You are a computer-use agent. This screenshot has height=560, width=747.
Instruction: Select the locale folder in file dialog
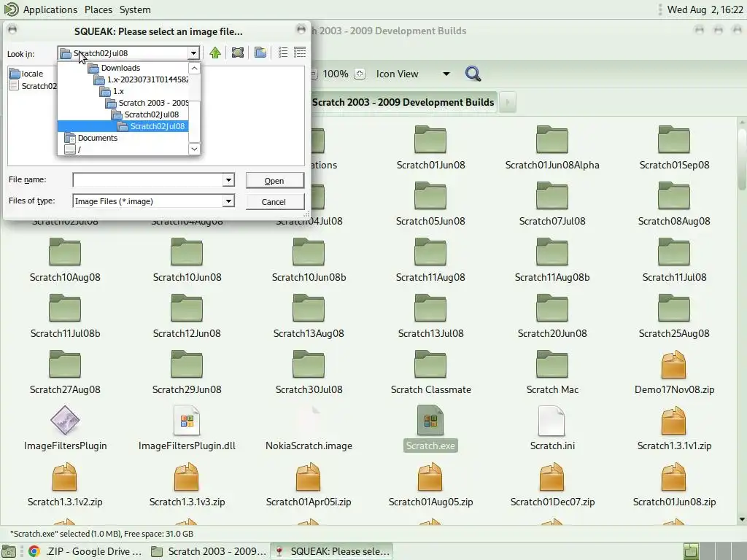pyautogui.click(x=26, y=74)
